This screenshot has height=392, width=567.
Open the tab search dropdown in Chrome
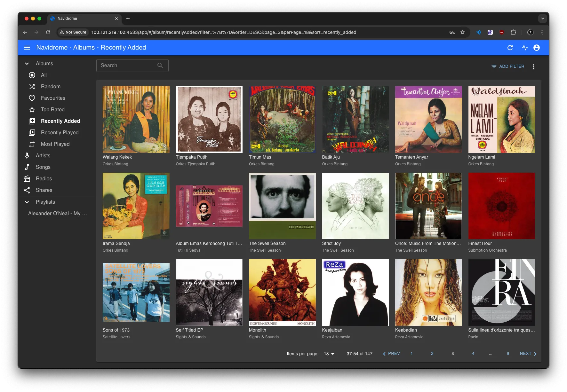click(542, 19)
